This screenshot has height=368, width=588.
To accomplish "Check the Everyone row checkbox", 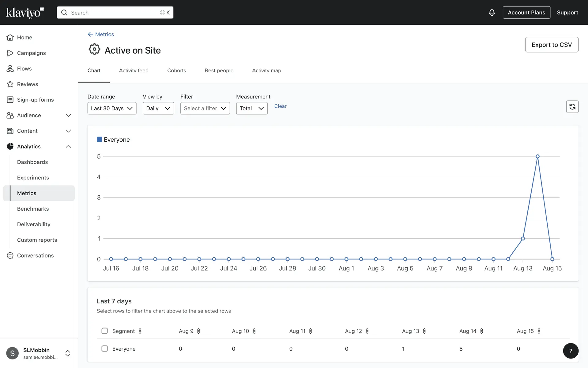I will click(x=104, y=349).
